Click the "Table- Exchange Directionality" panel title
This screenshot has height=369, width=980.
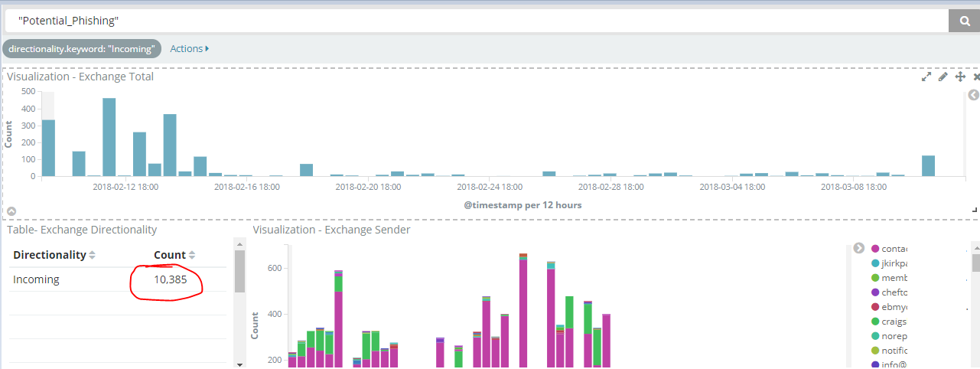(82, 229)
